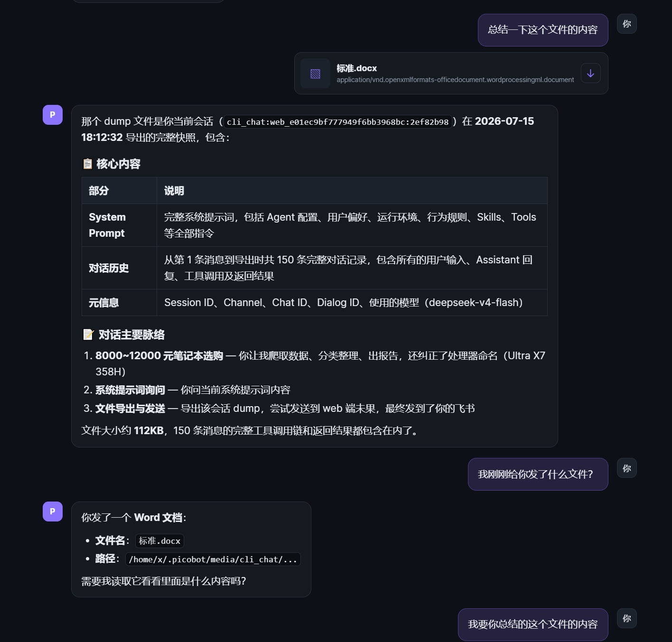The image size is (672, 642).
Task: Click the file path code snippet
Action: click(x=213, y=559)
